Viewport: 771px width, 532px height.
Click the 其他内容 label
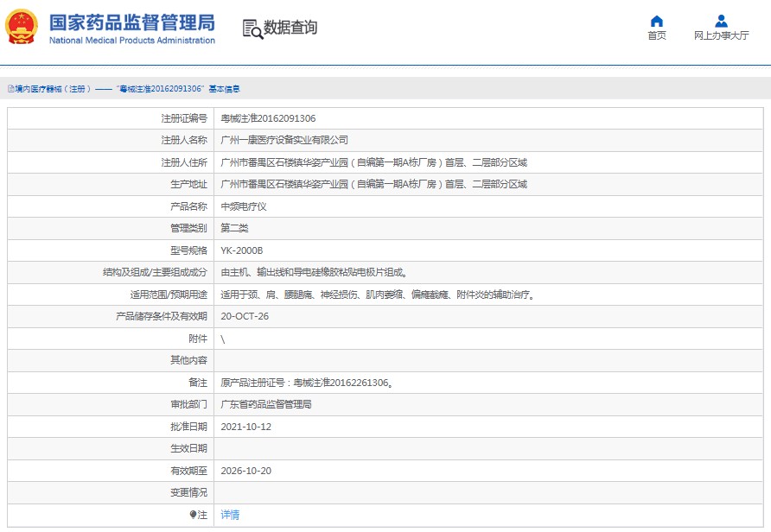(188, 360)
